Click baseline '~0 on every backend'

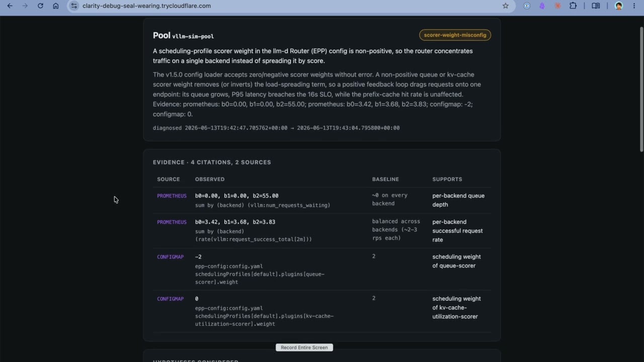click(x=390, y=199)
